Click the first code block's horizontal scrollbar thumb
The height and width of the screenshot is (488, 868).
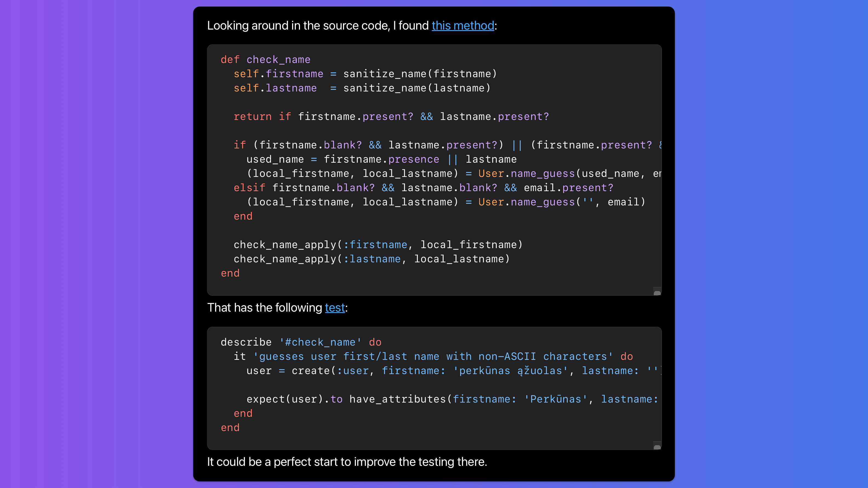click(x=657, y=293)
